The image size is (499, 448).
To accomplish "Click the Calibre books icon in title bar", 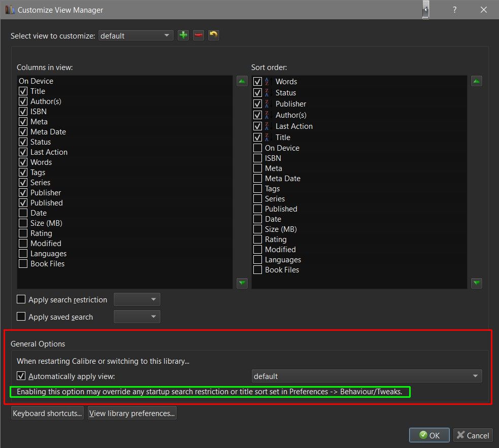I will (x=10, y=10).
